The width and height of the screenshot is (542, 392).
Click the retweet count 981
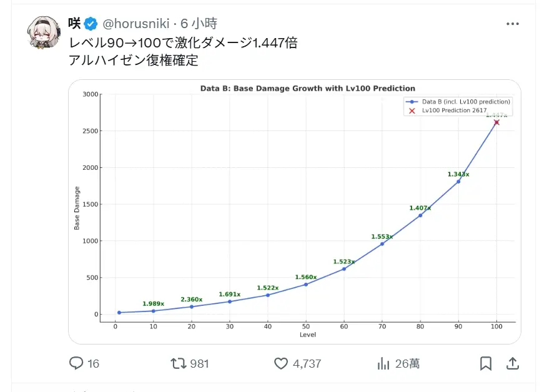[x=199, y=363]
